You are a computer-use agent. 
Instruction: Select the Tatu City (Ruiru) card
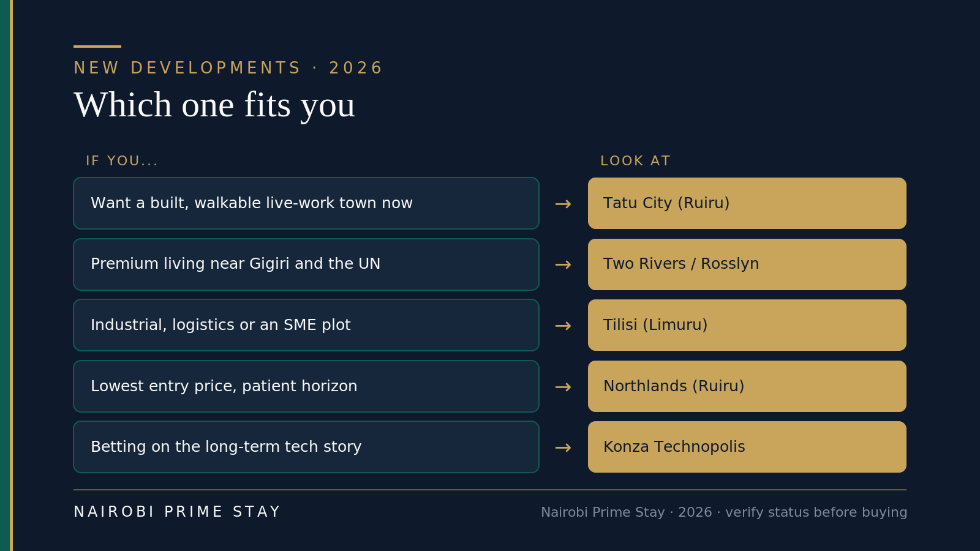pos(747,203)
